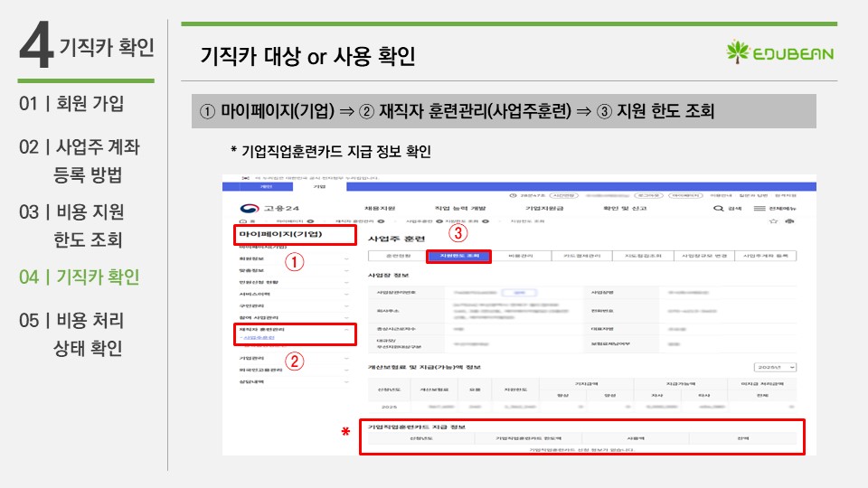This screenshot has height=488, width=868.
Task: Open the 사업주계좌 등록 tab
Action: [x=764, y=256]
